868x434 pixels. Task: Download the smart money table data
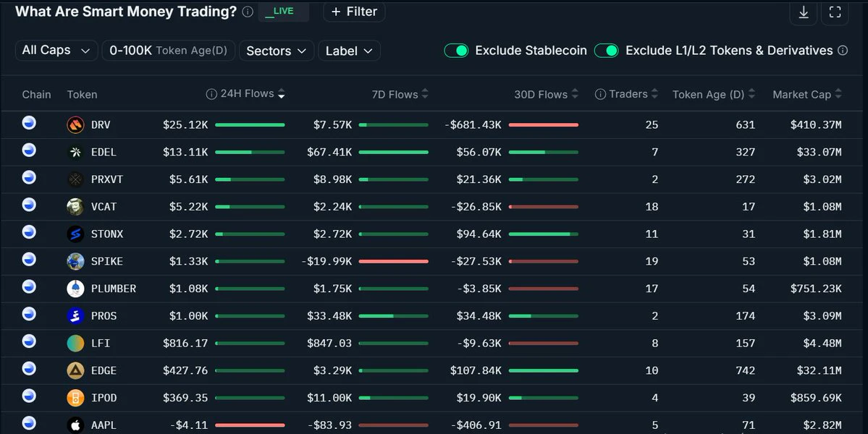(x=804, y=12)
